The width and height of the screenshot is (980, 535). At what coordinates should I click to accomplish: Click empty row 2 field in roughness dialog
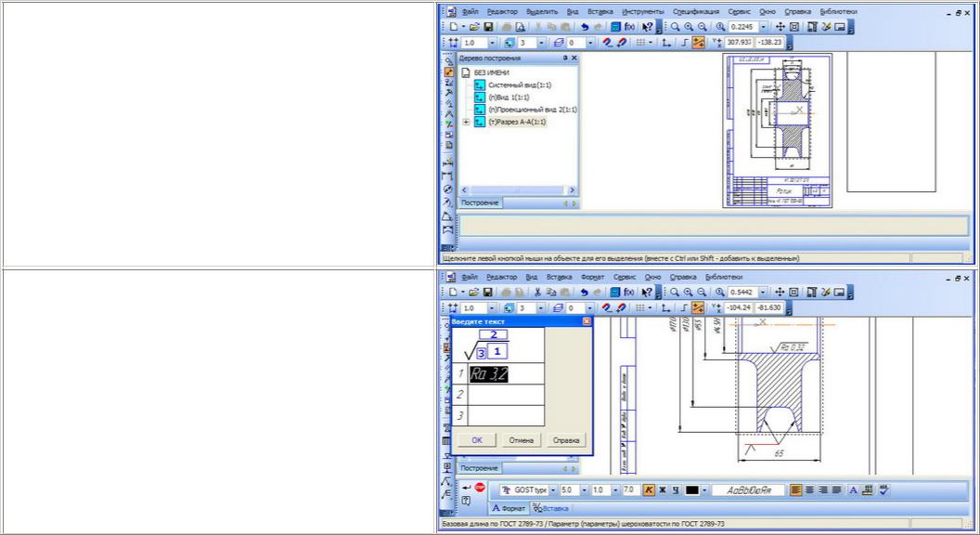coord(506,395)
